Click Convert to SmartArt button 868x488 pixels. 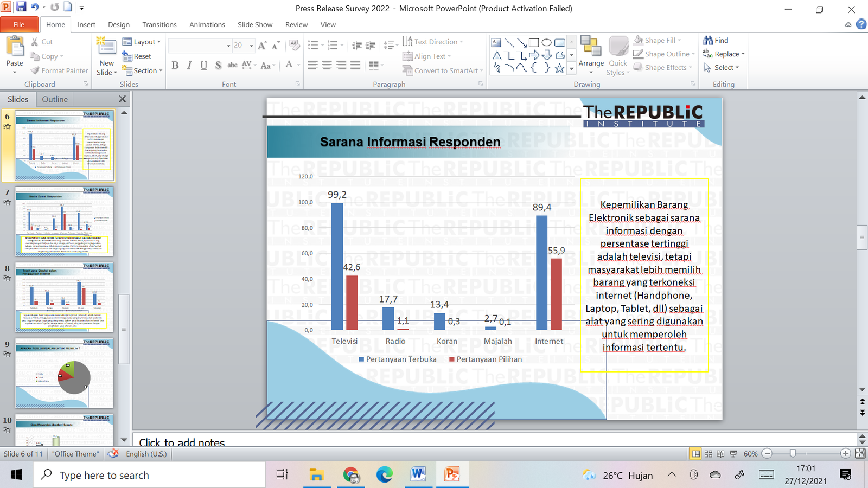(443, 70)
